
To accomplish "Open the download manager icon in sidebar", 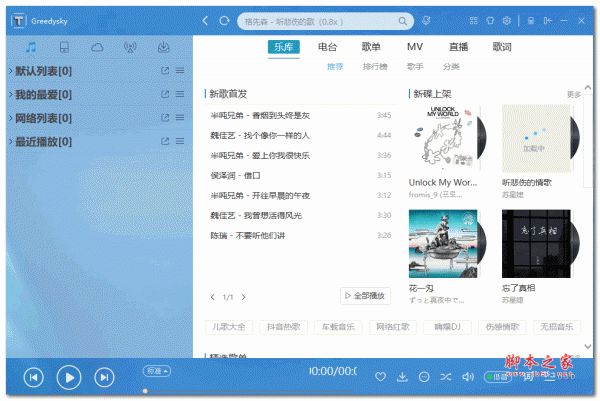I will (164, 47).
